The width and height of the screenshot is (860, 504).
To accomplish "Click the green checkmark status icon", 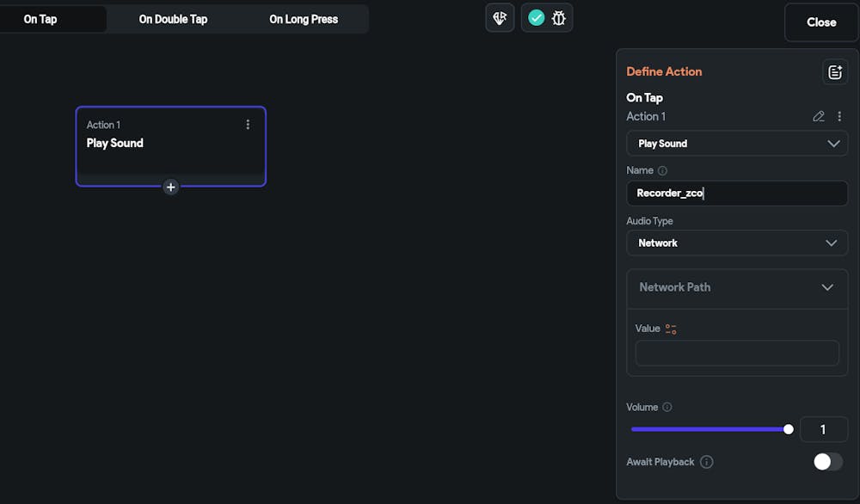I will 536,18.
